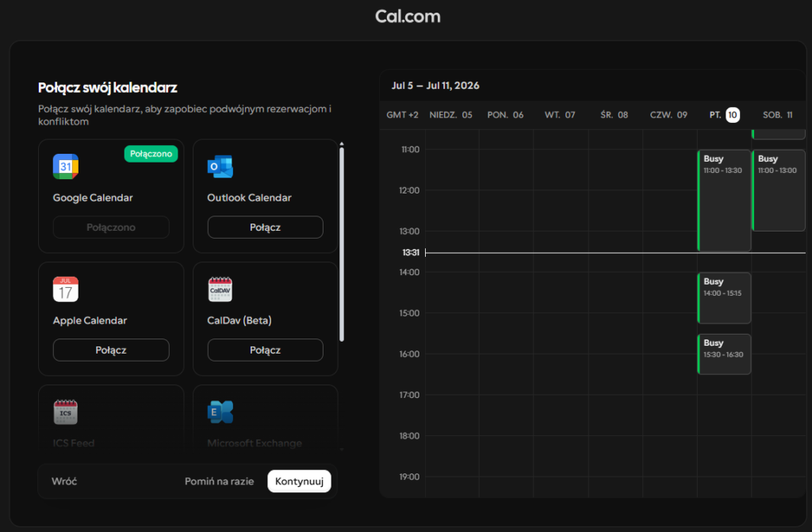Go back with Wróć
Image resolution: width=812 pixels, height=532 pixels.
coord(64,481)
